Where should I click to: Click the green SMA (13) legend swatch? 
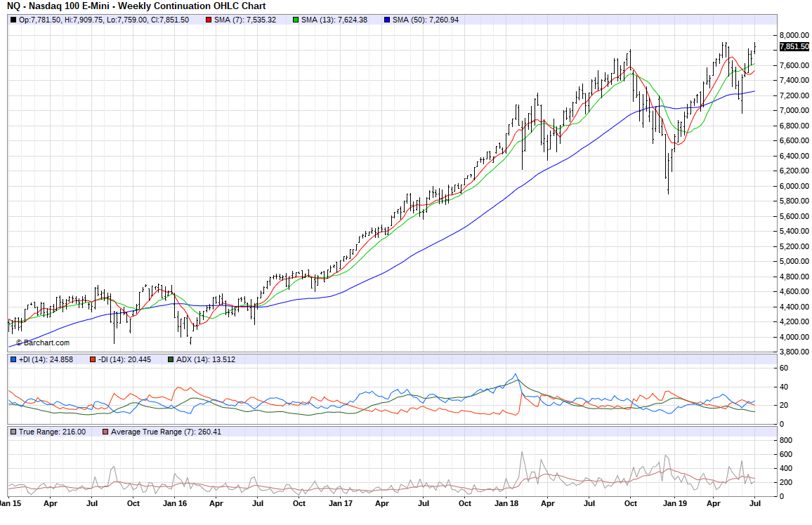tap(295, 20)
